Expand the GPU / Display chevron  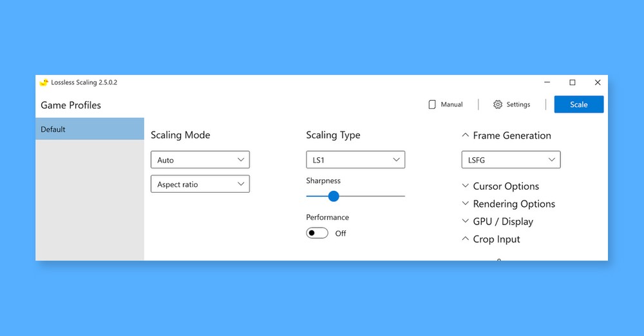[466, 221]
